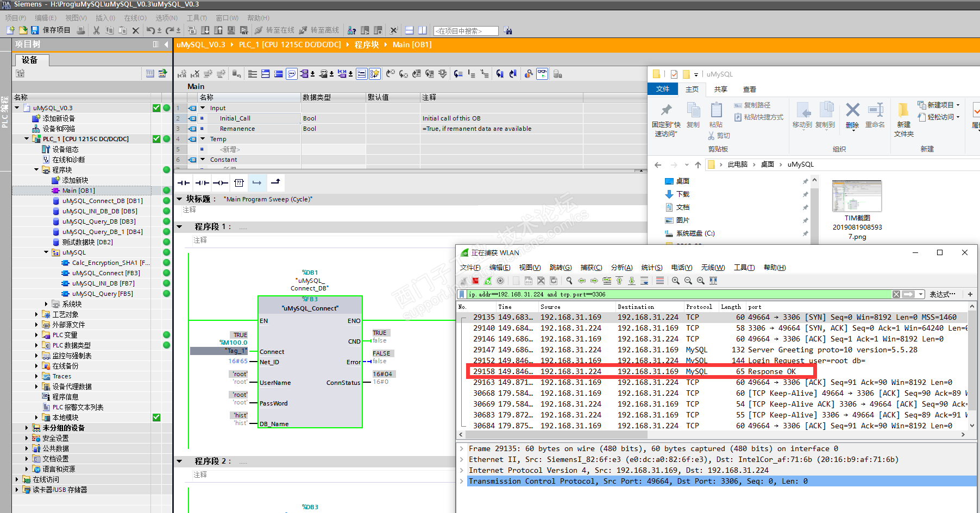Click the scissors cut icon in TIA toolbar
This screenshot has height=513, width=980.
96,30
